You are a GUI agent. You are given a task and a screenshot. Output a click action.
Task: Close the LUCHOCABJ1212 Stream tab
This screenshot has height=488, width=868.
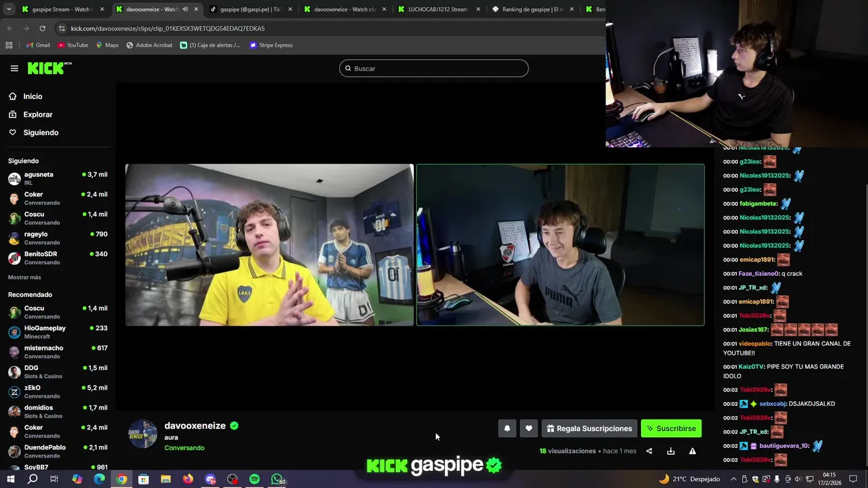pos(478,9)
